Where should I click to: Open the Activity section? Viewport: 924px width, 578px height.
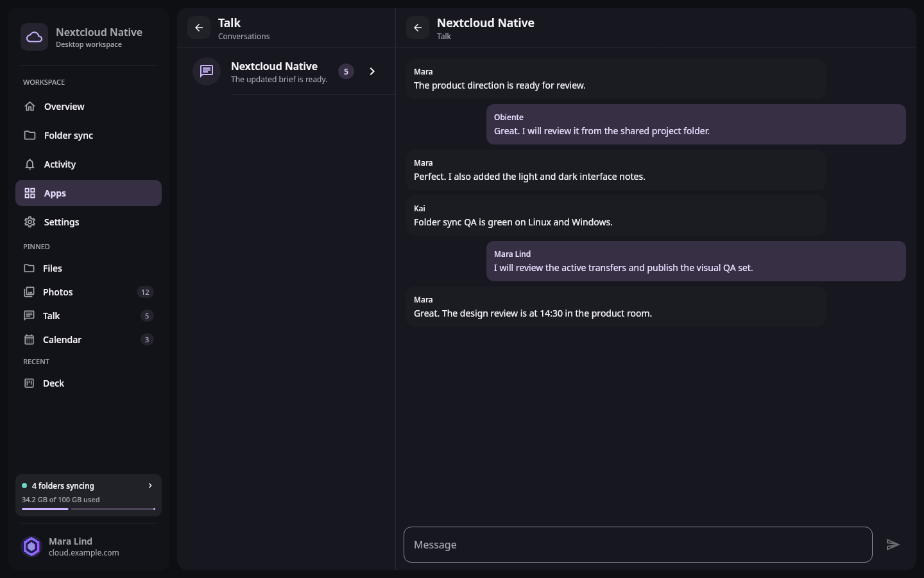click(x=89, y=164)
